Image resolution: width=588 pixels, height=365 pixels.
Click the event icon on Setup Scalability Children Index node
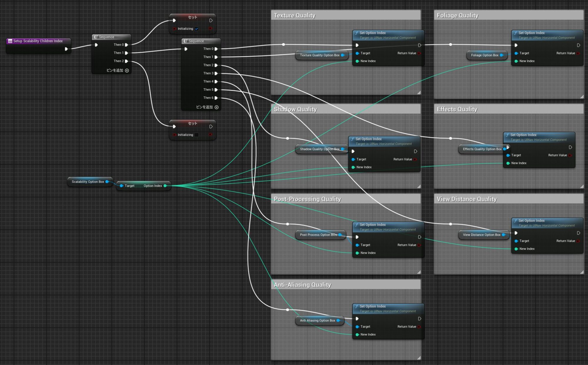[x=10, y=41]
